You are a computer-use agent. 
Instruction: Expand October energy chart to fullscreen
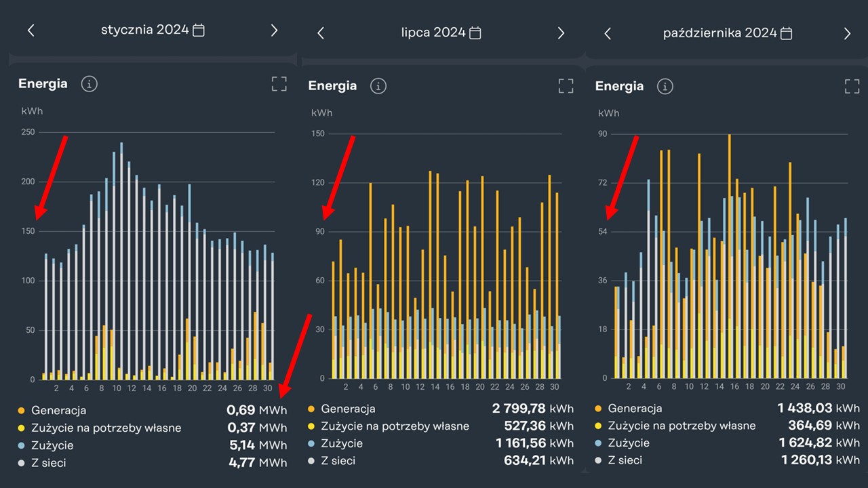coord(852,86)
